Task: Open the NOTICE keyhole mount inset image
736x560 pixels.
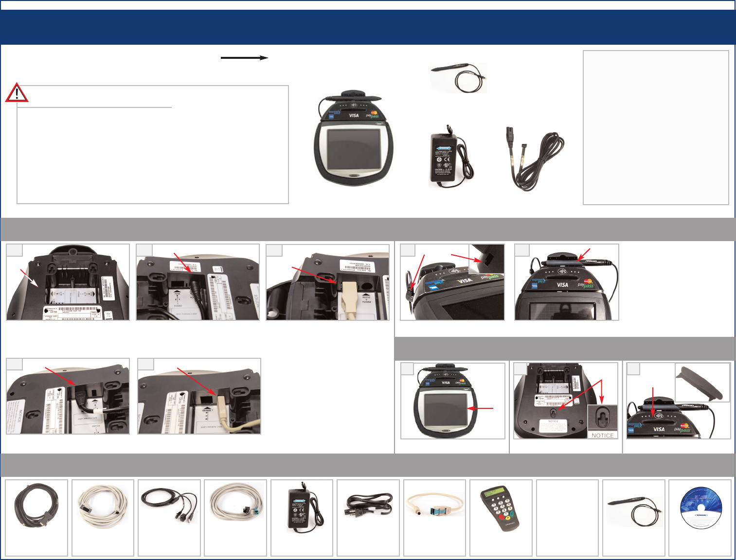Action: 603,422
